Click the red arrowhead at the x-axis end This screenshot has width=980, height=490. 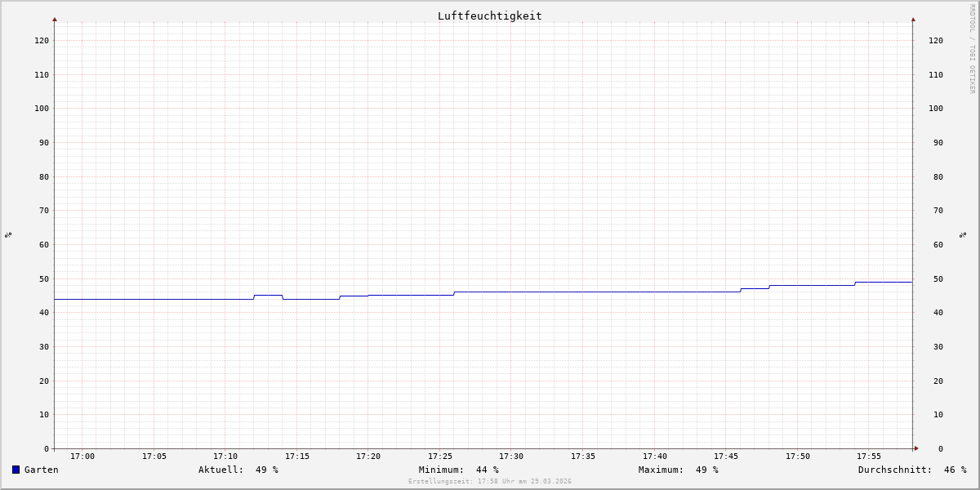click(916, 448)
